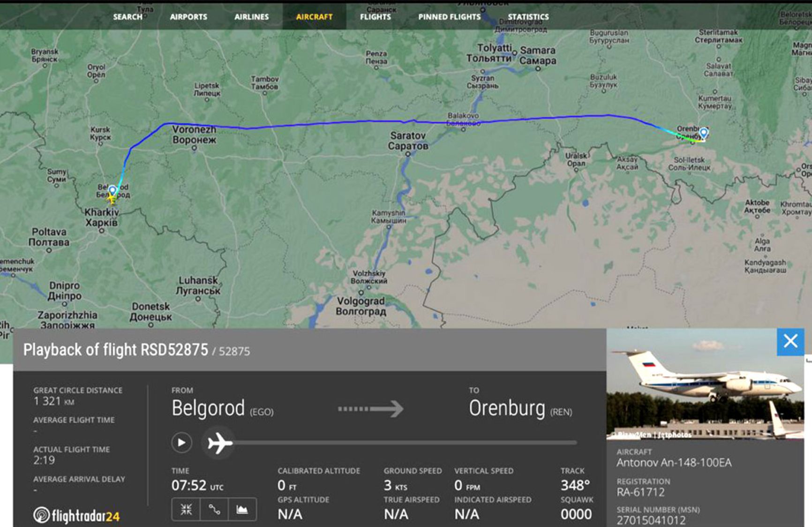Open the Search menu item
Viewport: 812px width, 527px height.
(x=128, y=17)
